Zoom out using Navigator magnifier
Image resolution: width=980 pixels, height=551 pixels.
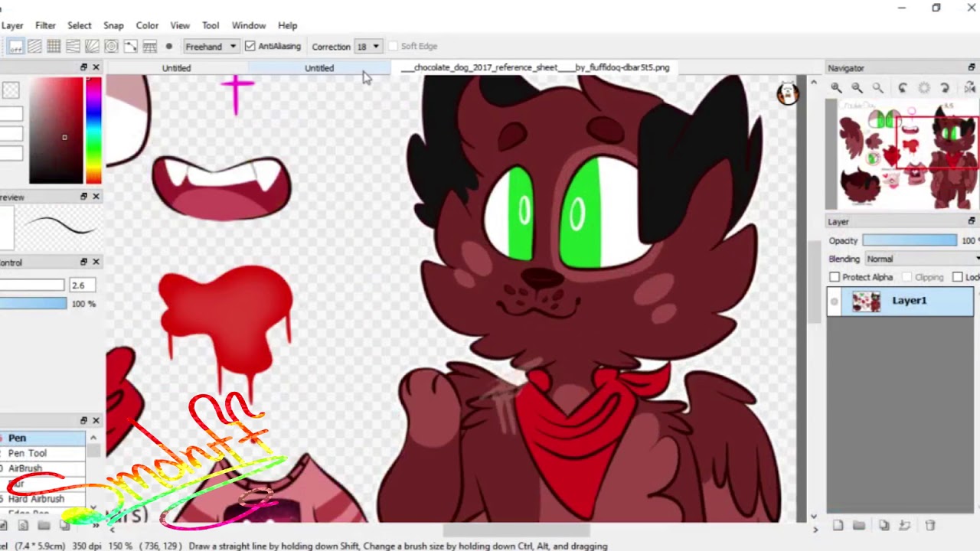857,88
